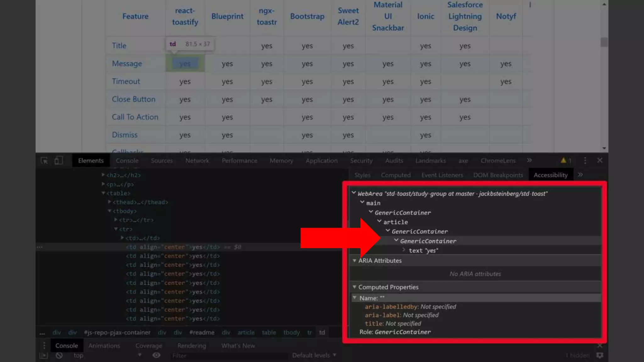Open the DevTools kebab menu
This screenshot has height=362, width=644.
tap(585, 161)
